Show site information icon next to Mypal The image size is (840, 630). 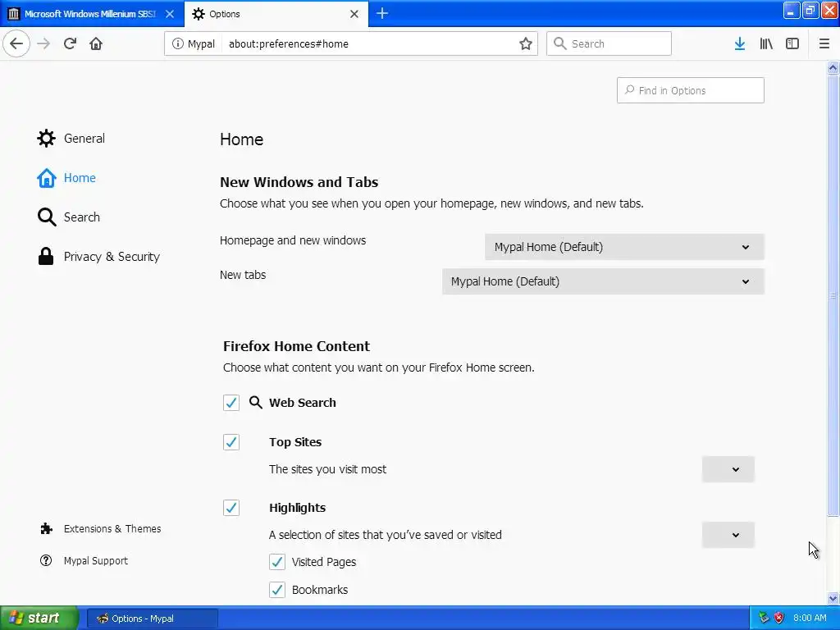point(177,43)
